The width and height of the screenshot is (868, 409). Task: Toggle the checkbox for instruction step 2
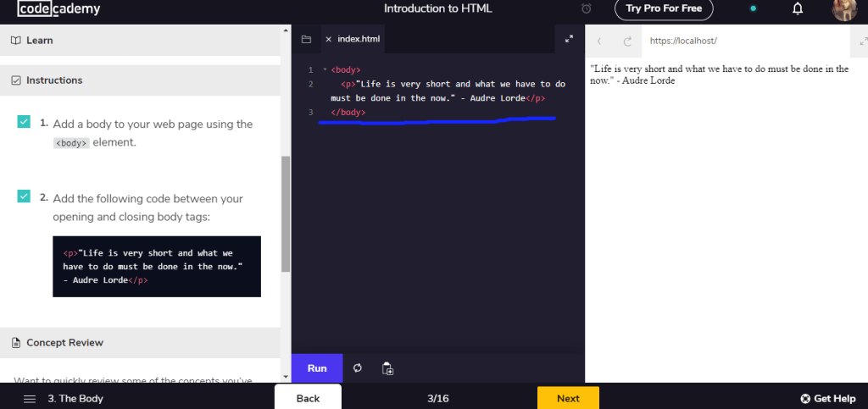pos(25,196)
